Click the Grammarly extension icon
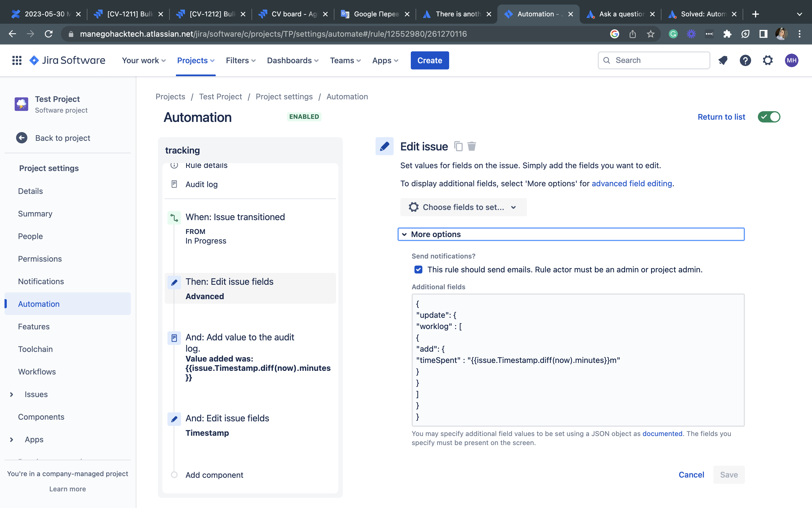The height and width of the screenshot is (508, 812). 673,34
